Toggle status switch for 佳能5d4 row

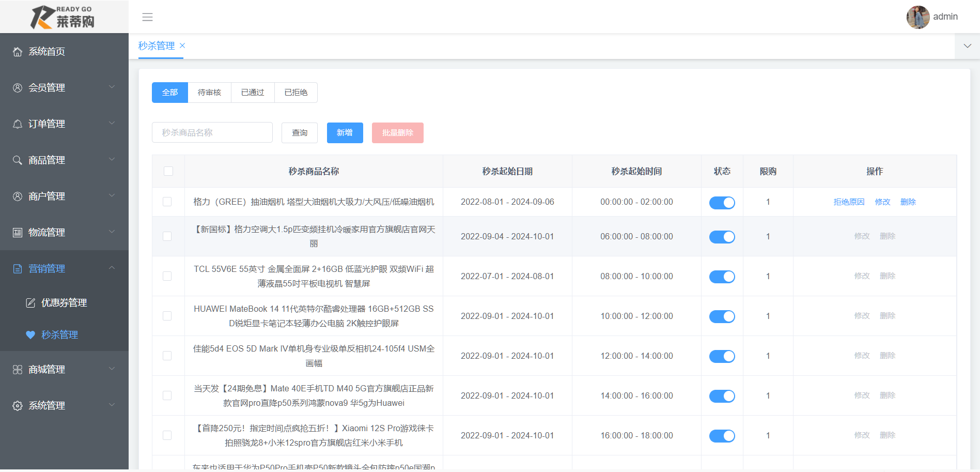coord(722,356)
